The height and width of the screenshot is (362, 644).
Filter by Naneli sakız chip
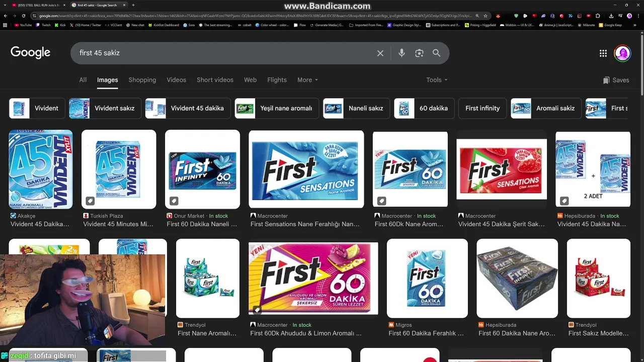point(356,108)
